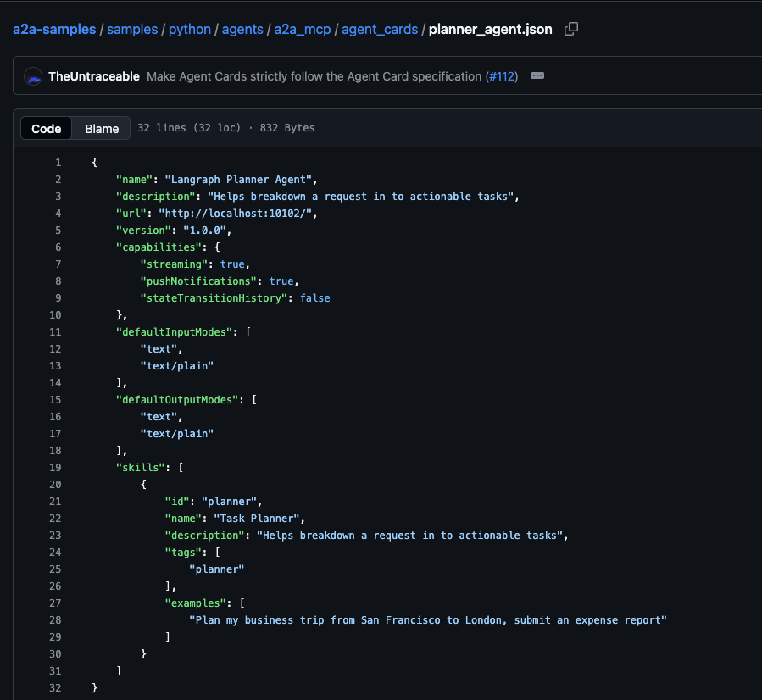This screenshot has width=762, height=700.
Task: Select line number 6
Action: (58, 247)
